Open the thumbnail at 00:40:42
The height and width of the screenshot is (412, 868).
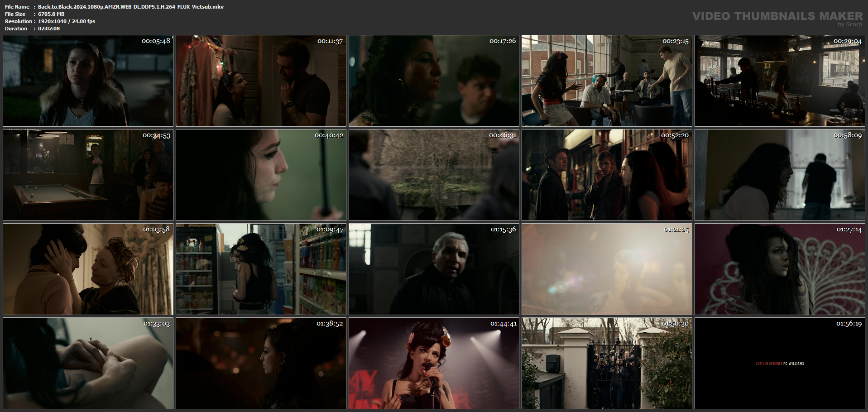click(261, 175)
